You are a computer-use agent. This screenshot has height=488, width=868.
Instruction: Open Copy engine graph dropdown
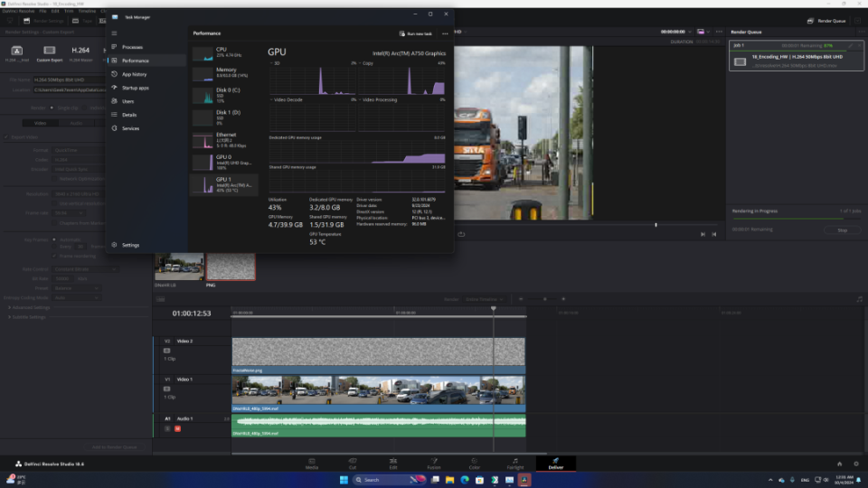click(366, 63)
